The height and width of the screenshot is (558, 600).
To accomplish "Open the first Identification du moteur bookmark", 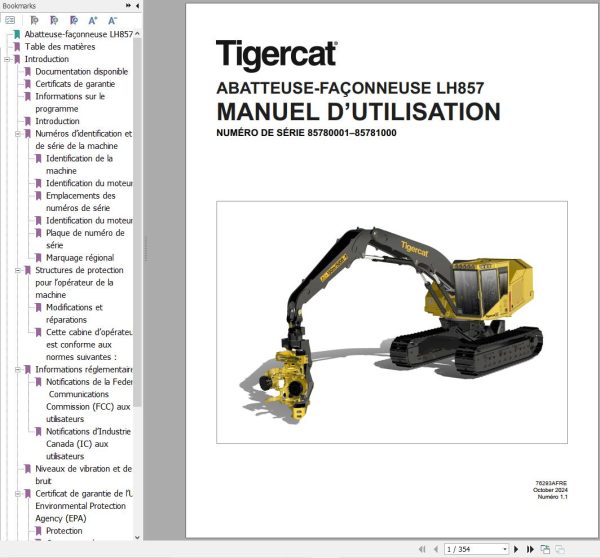I will [x=89, y=183].
